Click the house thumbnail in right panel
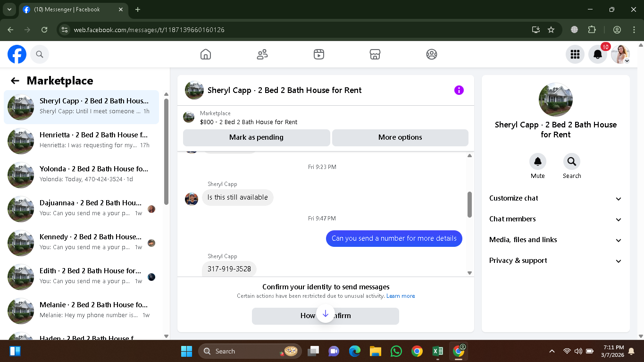The image size is (644, 362). click(x=556, y=100)
